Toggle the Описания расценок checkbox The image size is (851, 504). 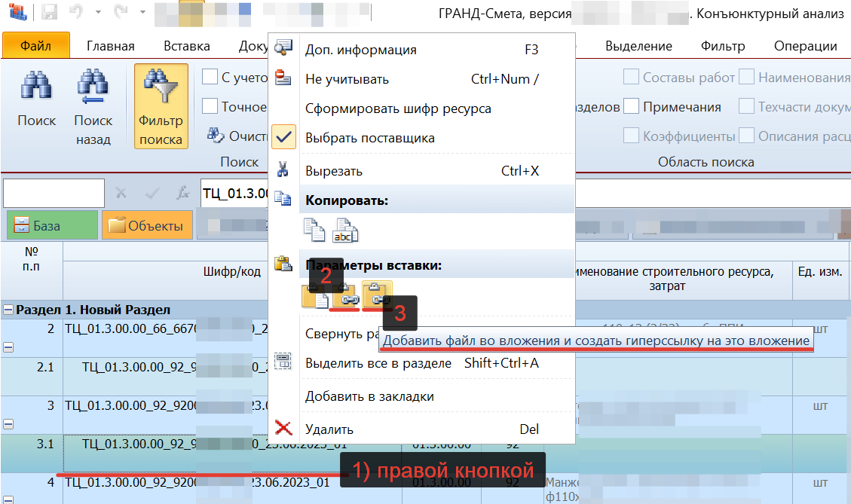(746, 135)
